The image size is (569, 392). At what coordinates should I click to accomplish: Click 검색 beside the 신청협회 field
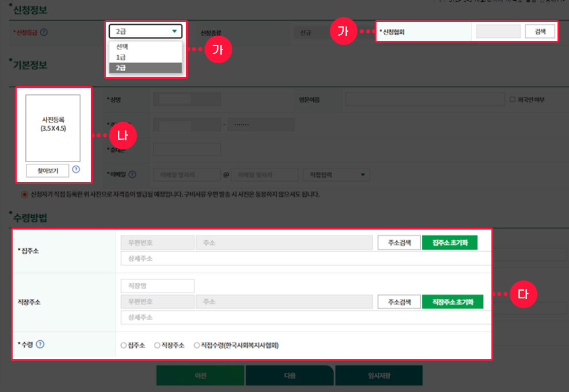[x=539, y=32]
